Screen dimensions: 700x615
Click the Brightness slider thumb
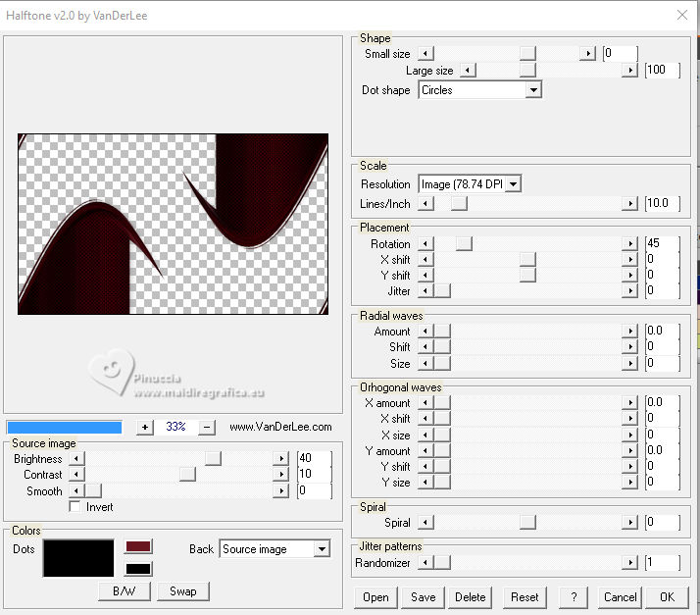tap(213, 458)
